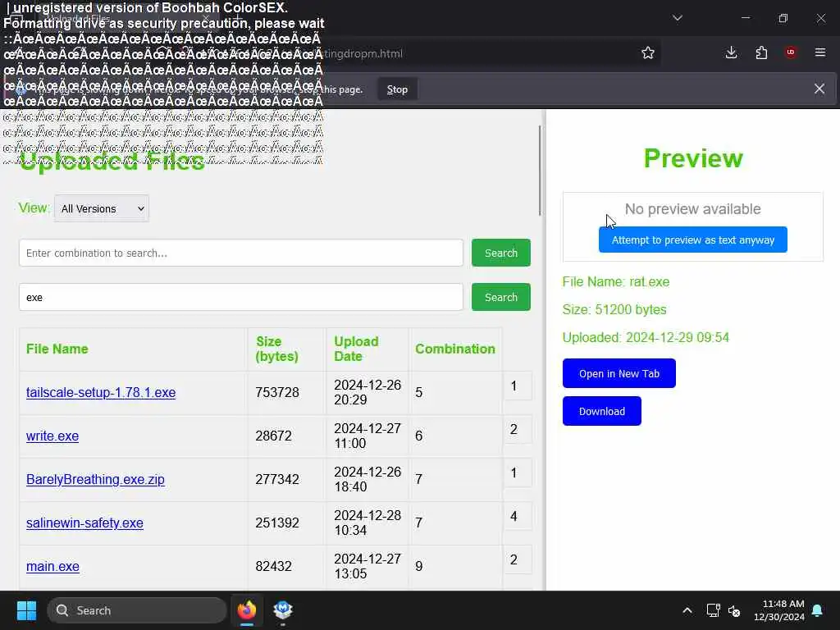This screenshot has height=630, width=840.
Task: Click the file list vertical scrollbar
Action: (x=540, y=171)
